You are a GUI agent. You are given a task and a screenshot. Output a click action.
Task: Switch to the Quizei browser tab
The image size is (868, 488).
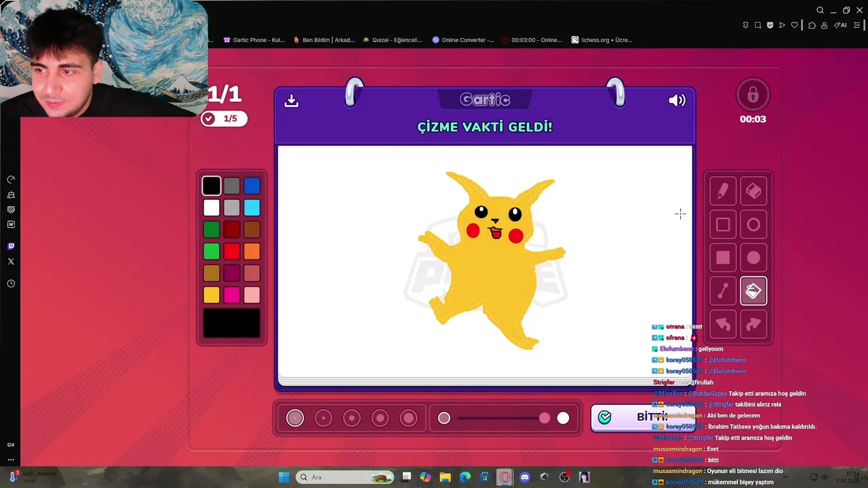pyautogui.click(x=393, y=40)
